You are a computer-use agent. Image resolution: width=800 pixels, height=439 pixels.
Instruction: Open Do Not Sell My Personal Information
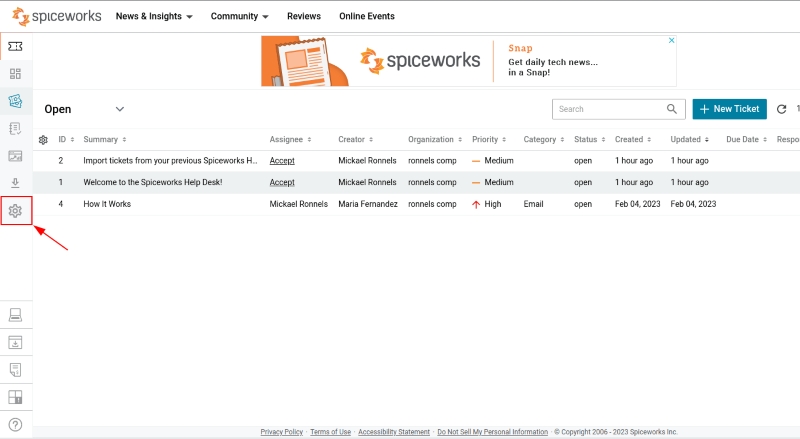[x=492, y=432]
